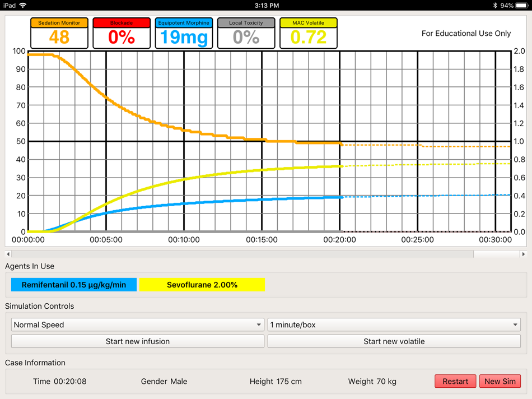Tap the Sedation Monitor 48 readout
The height and width of the screenshot is (399, 532).
point(59,33)
